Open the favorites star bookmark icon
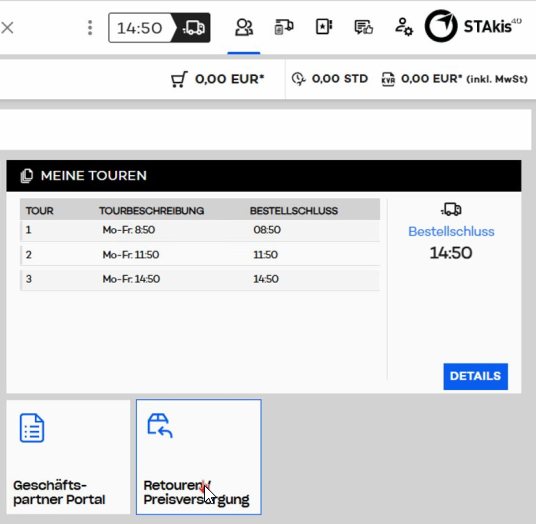Viewport: 536px width, 524px height. [x=324, y=27]
